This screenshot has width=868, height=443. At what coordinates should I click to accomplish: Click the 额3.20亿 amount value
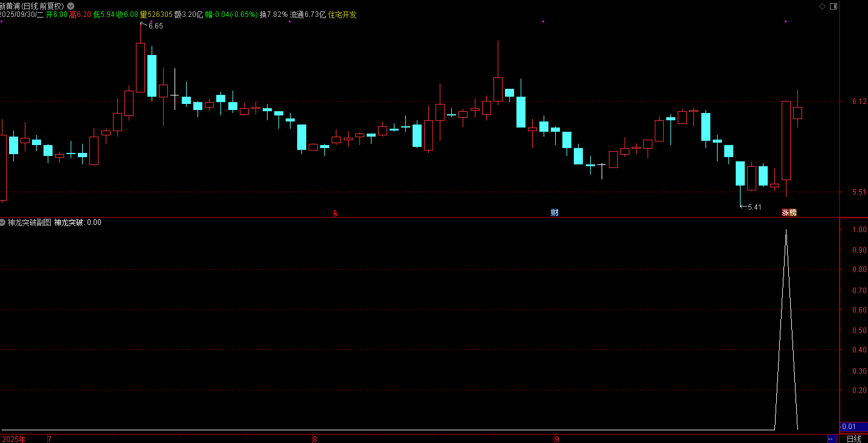point(188,15)
